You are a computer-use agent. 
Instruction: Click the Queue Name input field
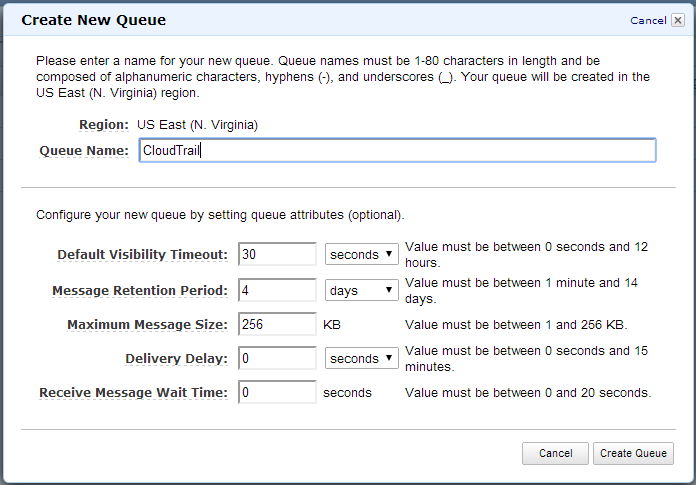[397, 150]
